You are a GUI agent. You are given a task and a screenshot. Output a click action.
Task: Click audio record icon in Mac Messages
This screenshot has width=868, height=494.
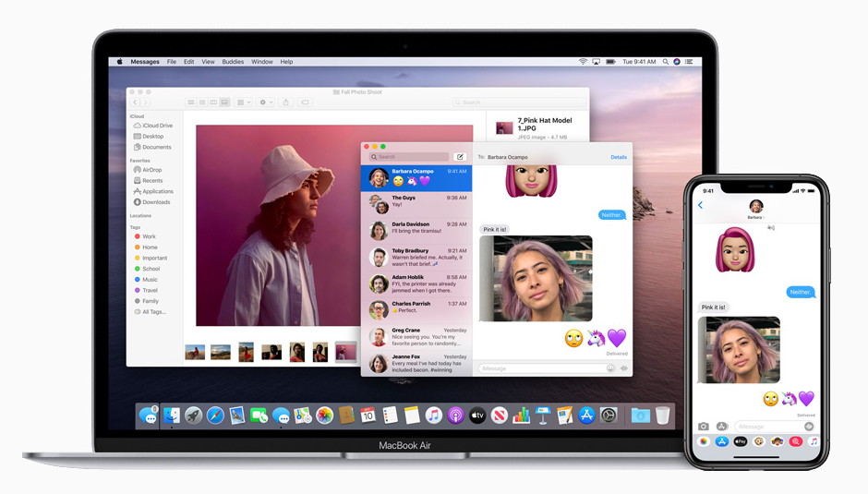click(x=624, y=368)
